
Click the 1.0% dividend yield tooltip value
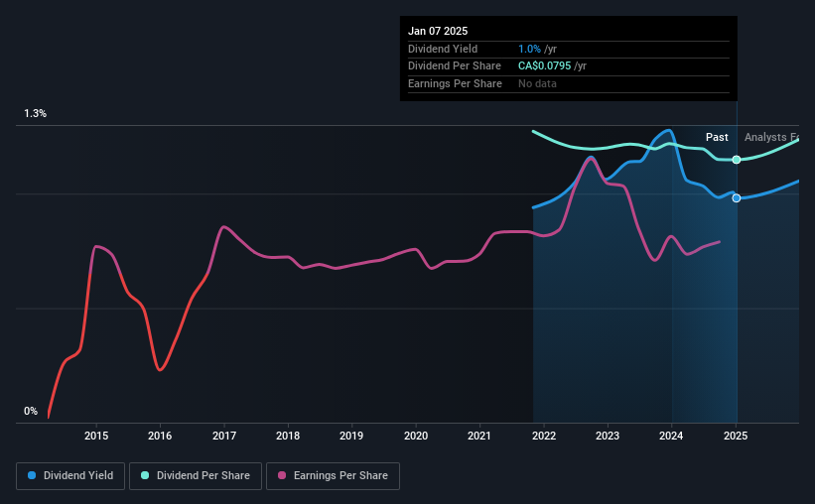point(529,49)
